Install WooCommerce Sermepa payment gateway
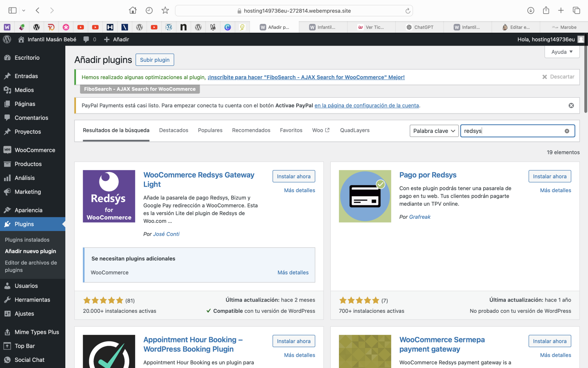Viewport: 588px width, 368px height. [550, 341]
